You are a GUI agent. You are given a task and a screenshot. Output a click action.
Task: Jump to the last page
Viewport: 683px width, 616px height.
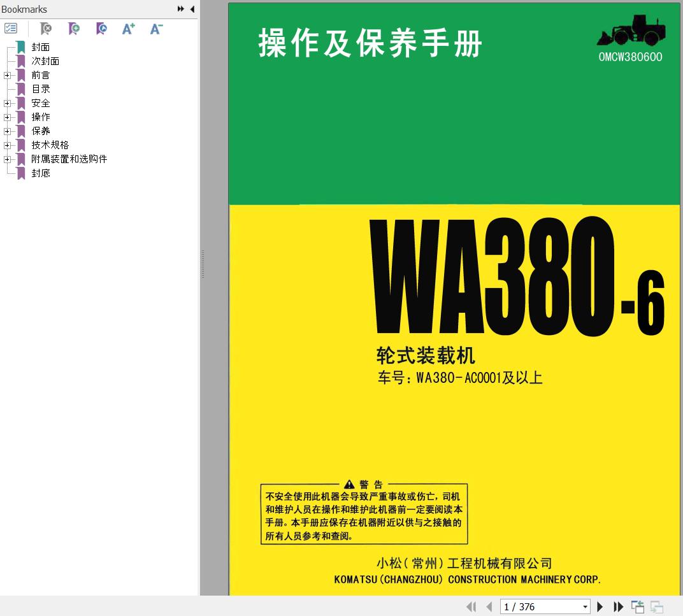pos(618,606)
